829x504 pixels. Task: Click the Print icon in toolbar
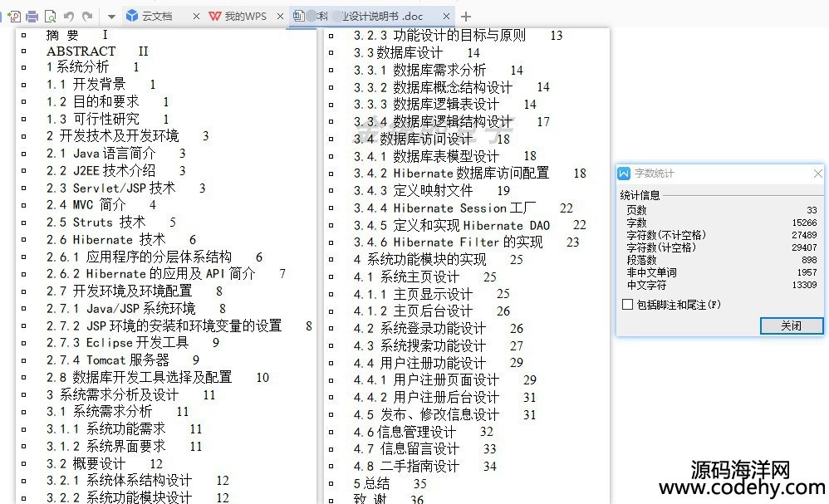(32, 16)
